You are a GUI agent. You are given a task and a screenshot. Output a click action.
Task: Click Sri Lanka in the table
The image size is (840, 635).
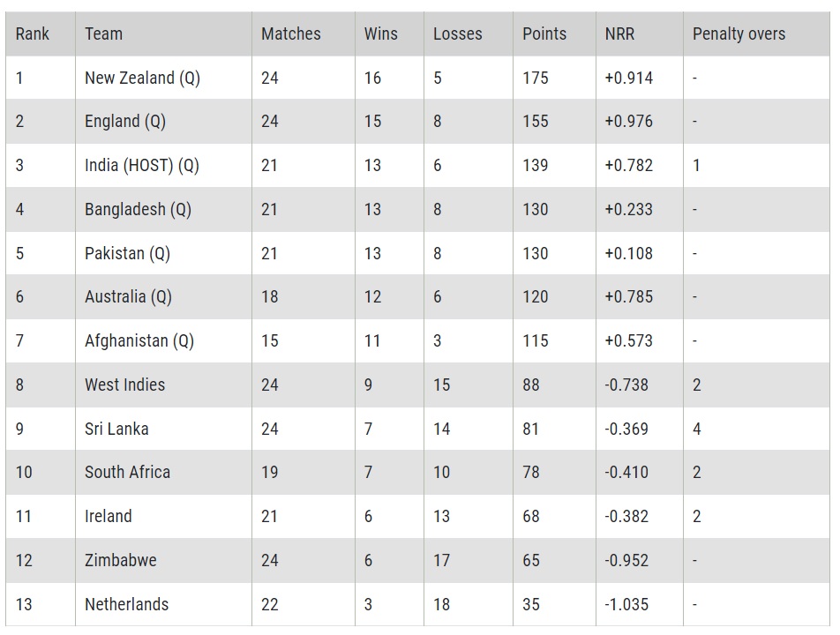[116, 429]
